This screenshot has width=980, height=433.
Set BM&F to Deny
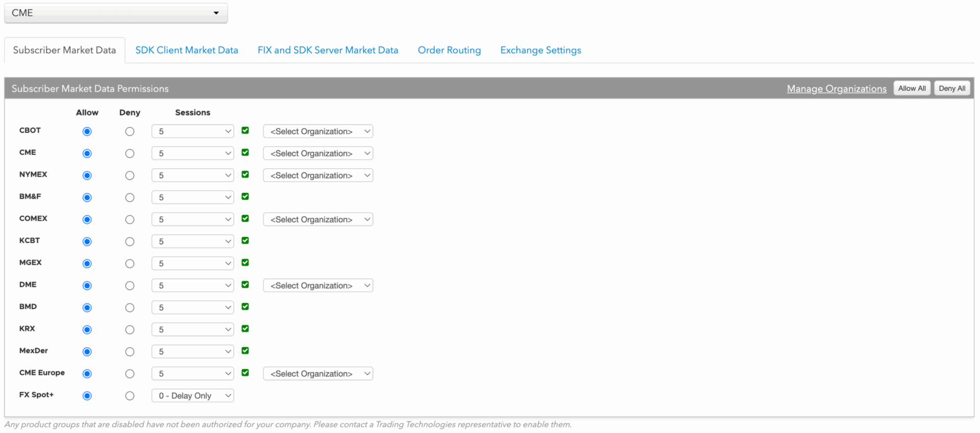point(130,197)
